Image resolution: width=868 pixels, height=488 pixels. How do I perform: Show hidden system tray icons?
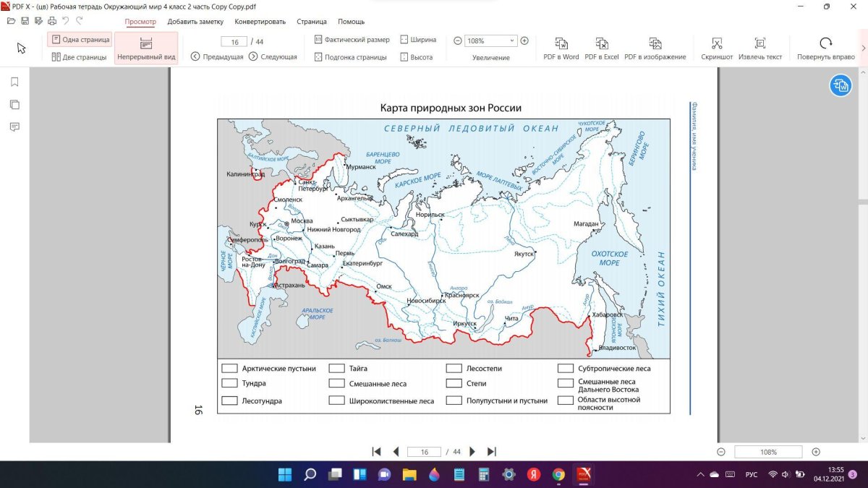pyautogui.click(x=699, y=474)
